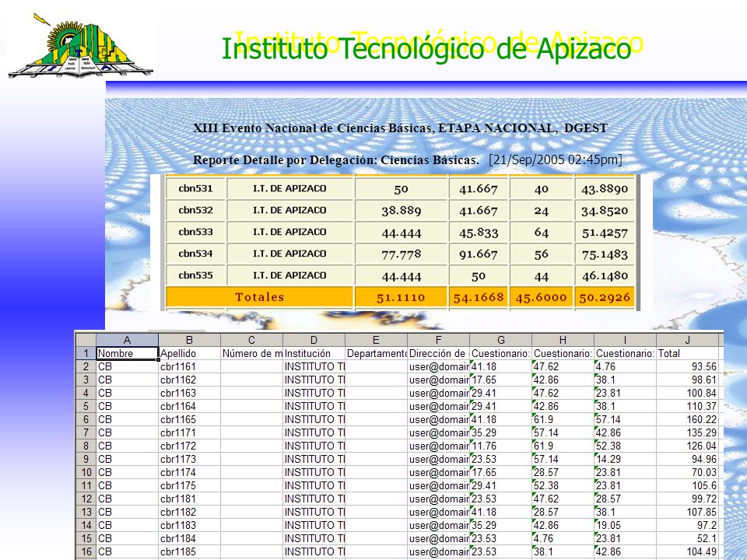This screenshot has height=560, width=747.
Task: Select row 1 header in the spreadsheet
Action: pos(86,353)
